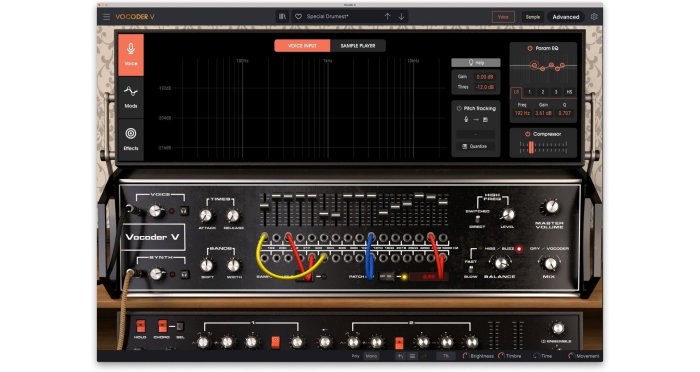
Task: Click the Pitch tracking microphone icon
Action: tap(466, 119)
